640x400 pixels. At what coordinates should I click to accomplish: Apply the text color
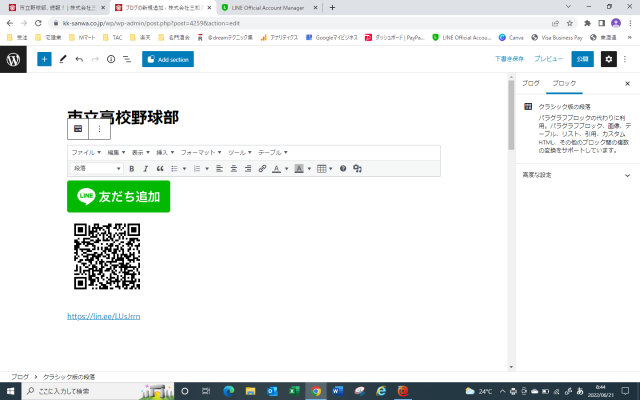pos(276,169)
